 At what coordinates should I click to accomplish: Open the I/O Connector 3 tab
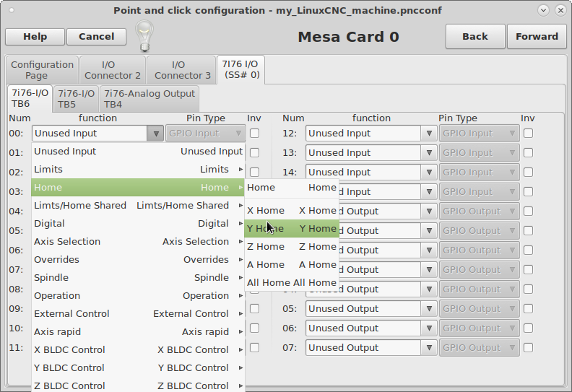click(x=183, y=70)
